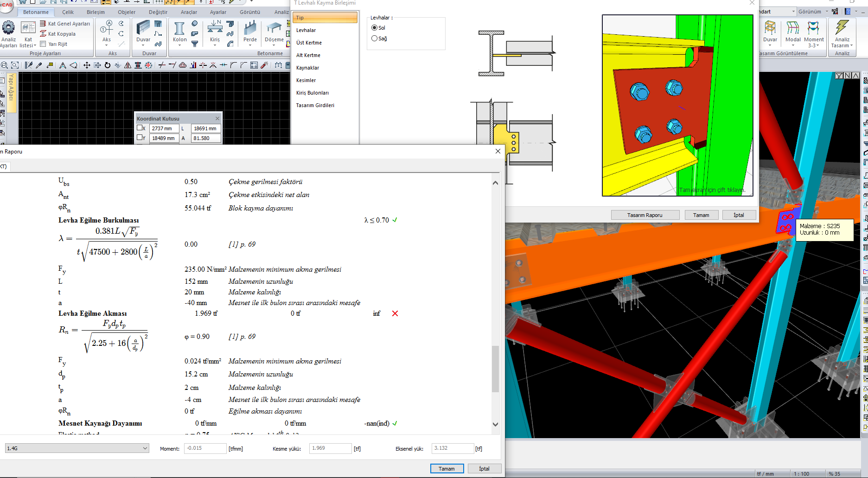Click the Moment input field
This screenshot has width=868, height=478.
point(205,448)
